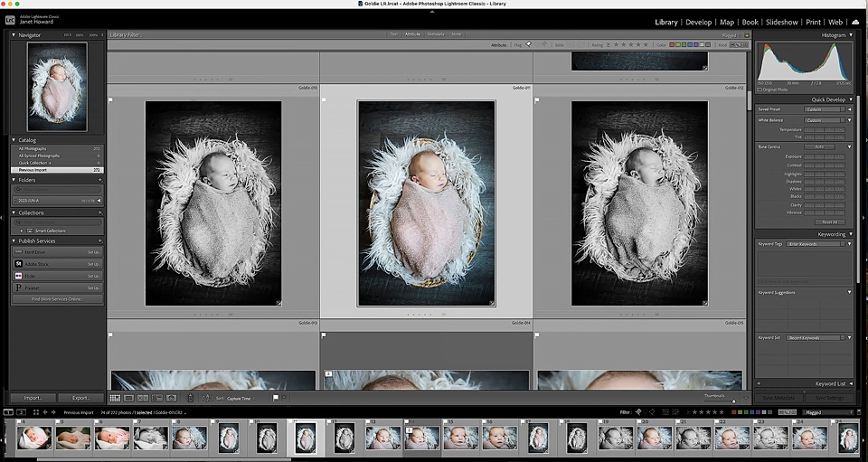Filter by red color label

(x=673, y=44)
